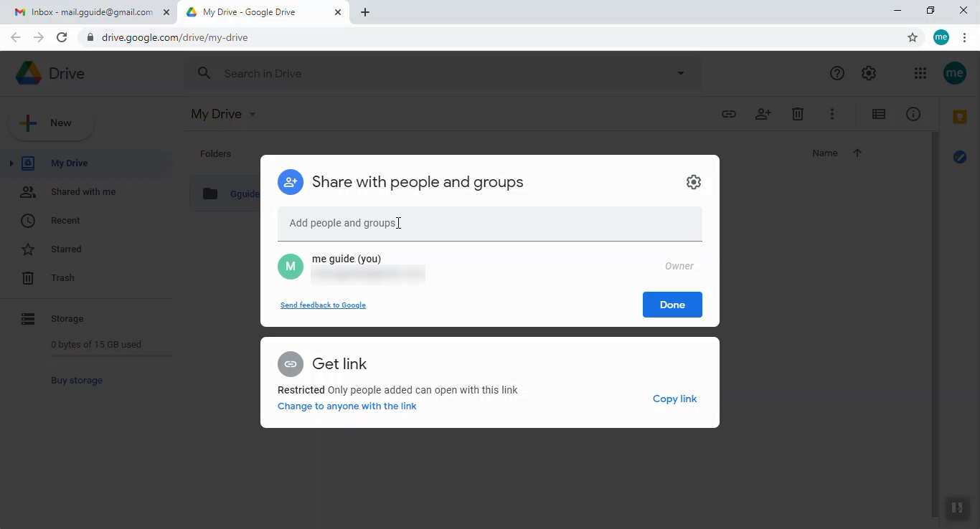Expand the My Drive breadcrumb dropdown
The height and width of the screenshot is (529, 980).
click(252, 114)
